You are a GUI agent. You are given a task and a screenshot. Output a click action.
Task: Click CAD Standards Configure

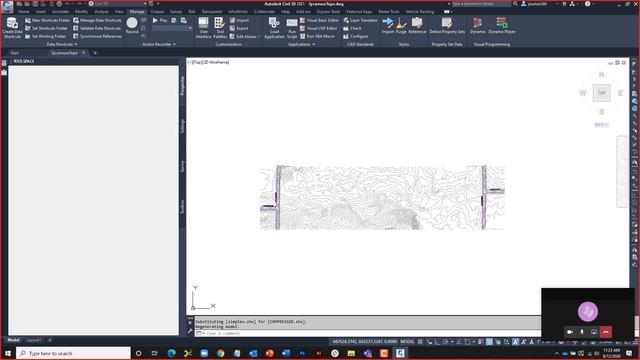(x=356, y=36)
